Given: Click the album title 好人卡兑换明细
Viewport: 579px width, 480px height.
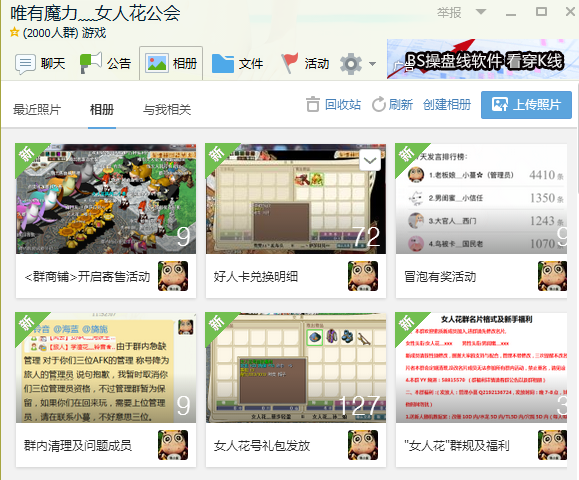Looking at the screenshot, I should (256, 277).
